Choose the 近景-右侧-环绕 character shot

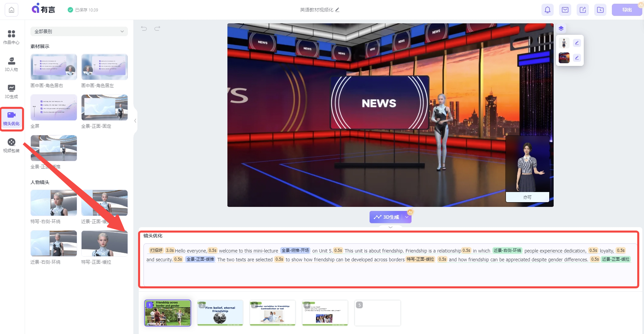(x=54, y=243)
